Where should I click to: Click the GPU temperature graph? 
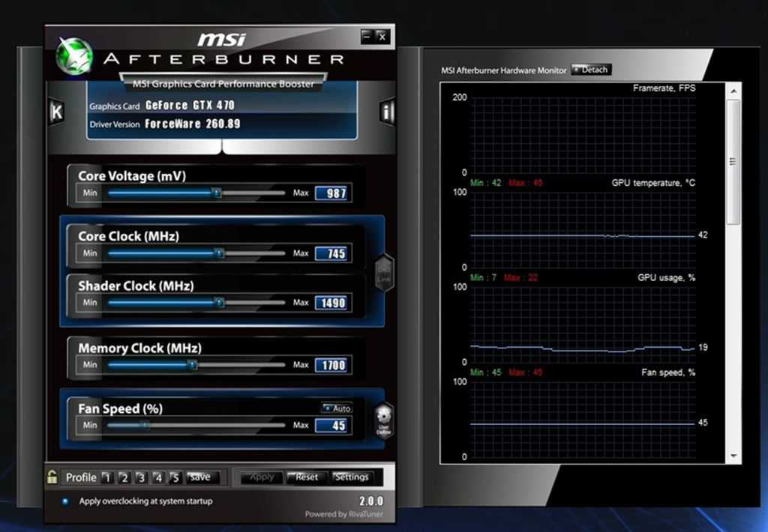[x=583, y=230]
